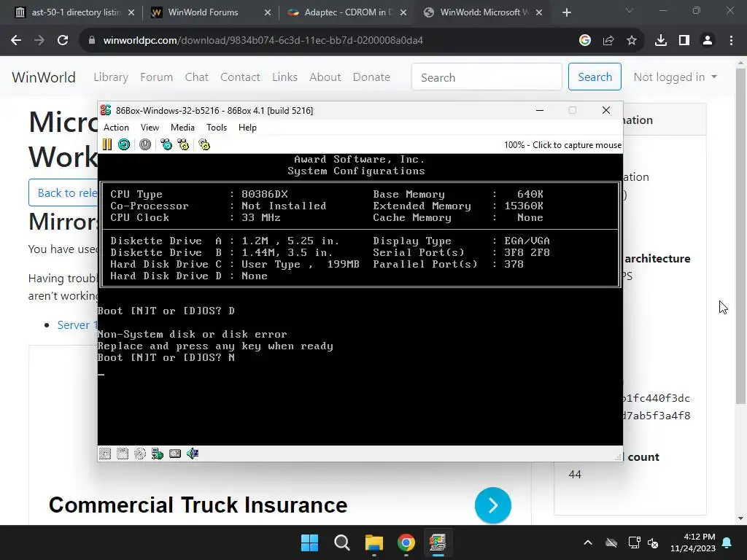The image size is (747, 560).
Task: Bookmark this page with star icon
Action: tap(632, 41)
